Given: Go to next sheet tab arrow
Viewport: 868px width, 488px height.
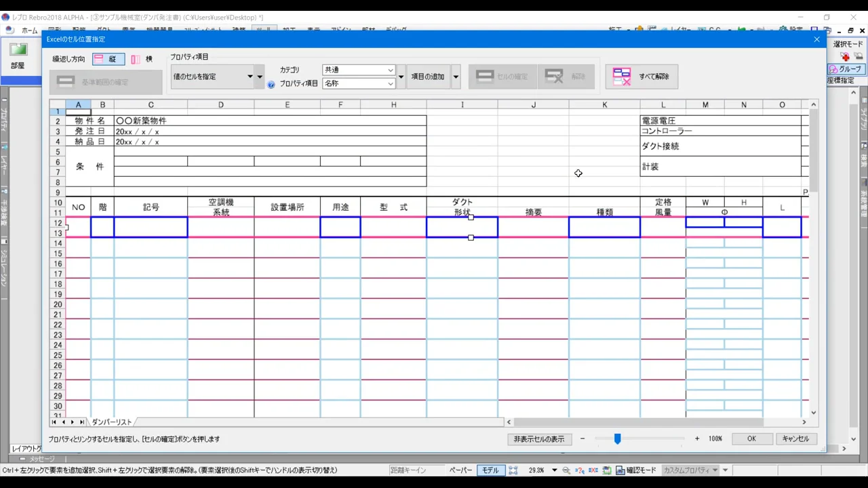Looking at the screenshot, I should [72, 422].
